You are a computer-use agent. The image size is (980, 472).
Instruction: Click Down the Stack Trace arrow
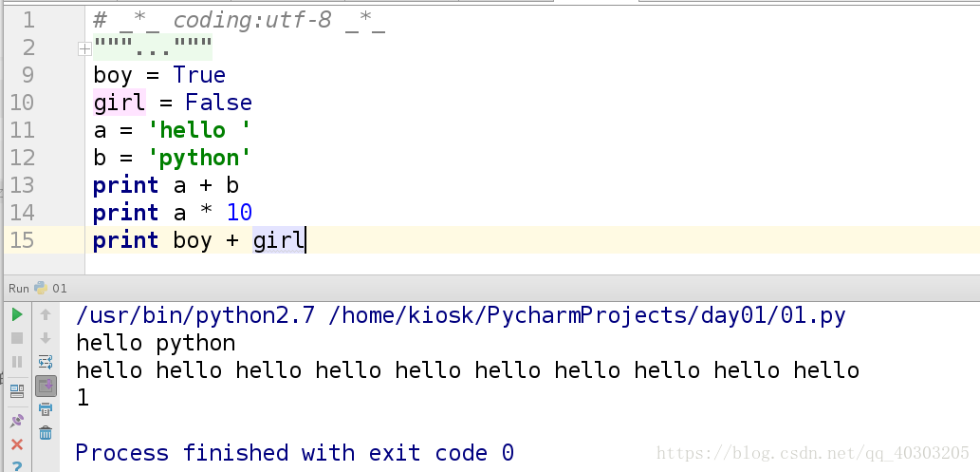pos(45,338)
